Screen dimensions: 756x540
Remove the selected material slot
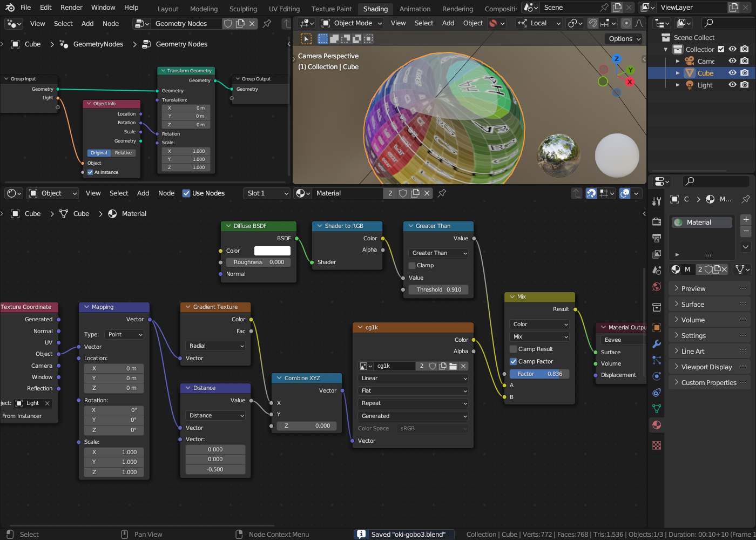coord(746,231)
